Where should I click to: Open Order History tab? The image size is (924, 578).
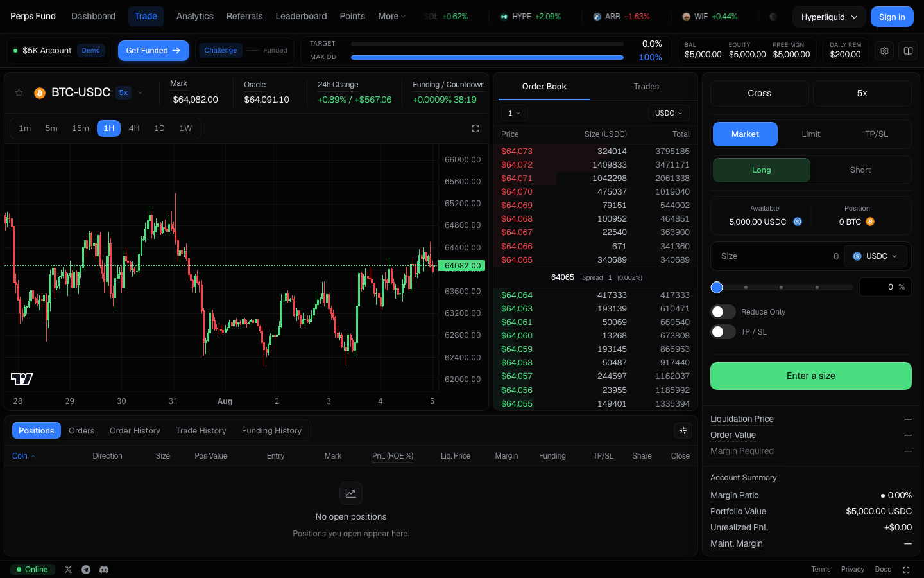click(x=135, y=431)
